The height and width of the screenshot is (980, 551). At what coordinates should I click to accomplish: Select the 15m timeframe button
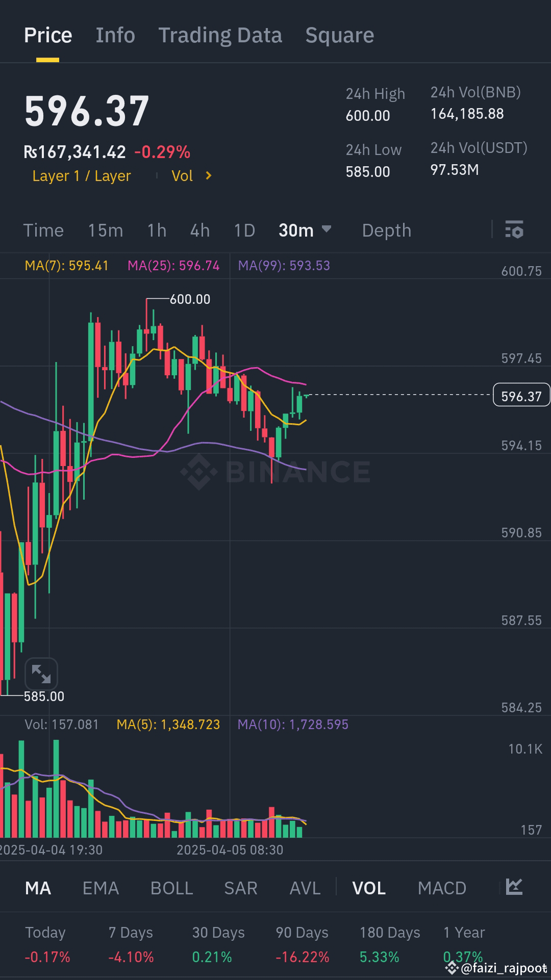click(106, 230)
